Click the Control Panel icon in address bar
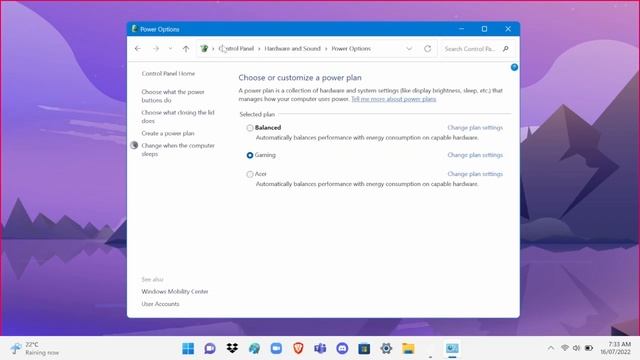This screenshot has width=640, height=360. 204,49
